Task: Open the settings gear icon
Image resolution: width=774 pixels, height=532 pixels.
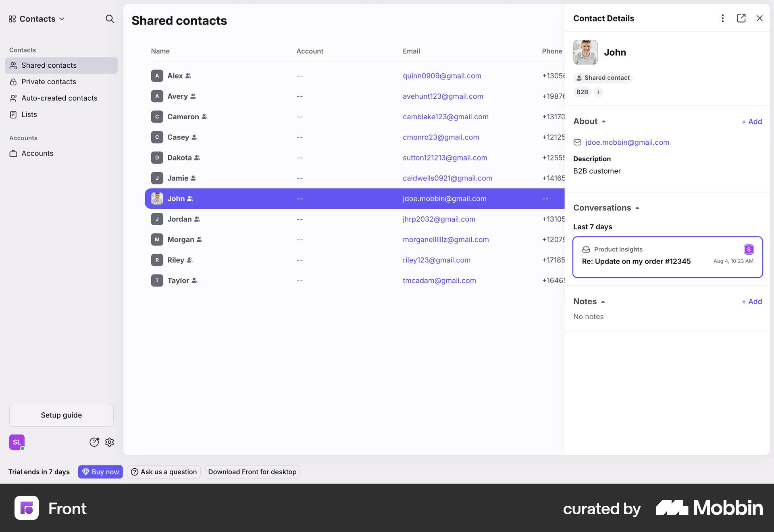Action: (110, 442)
